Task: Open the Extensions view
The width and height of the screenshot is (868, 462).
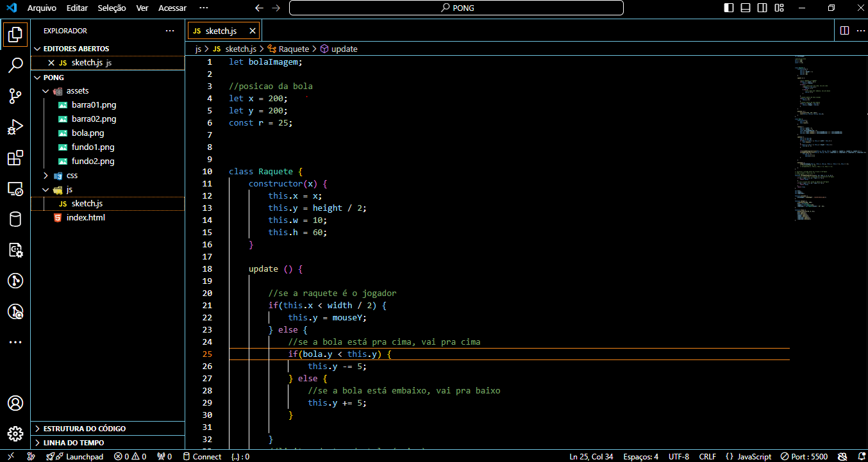Action: click(x=15, y=158)
